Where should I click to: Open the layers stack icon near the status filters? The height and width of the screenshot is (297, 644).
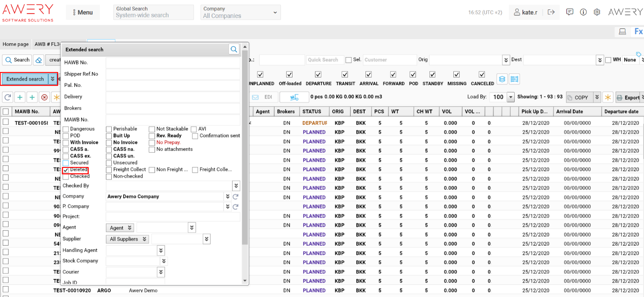[x=502, y=79]
